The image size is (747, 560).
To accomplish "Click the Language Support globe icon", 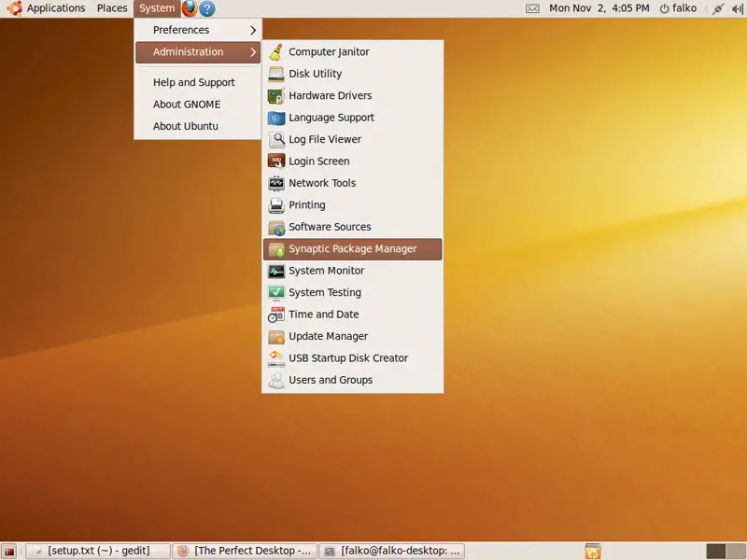I will click(x=275, y=118).
